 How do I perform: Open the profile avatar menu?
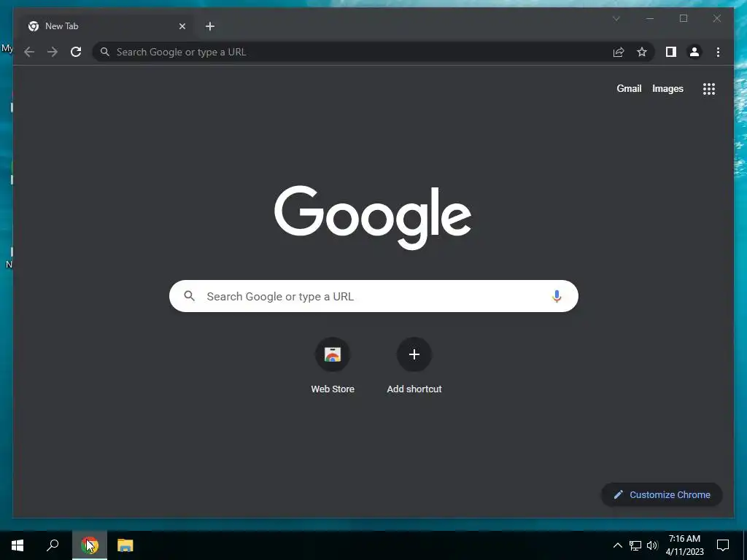click(x=694, y=52)
